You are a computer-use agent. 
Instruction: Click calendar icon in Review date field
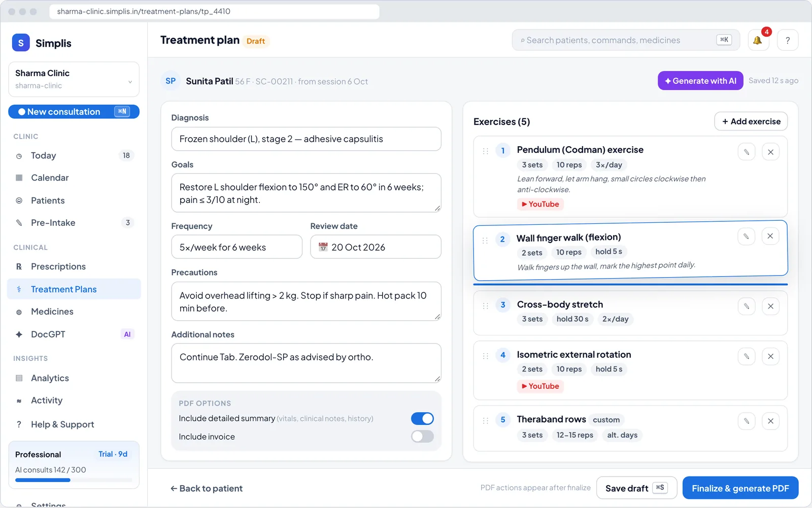click(x=323, y=247)
